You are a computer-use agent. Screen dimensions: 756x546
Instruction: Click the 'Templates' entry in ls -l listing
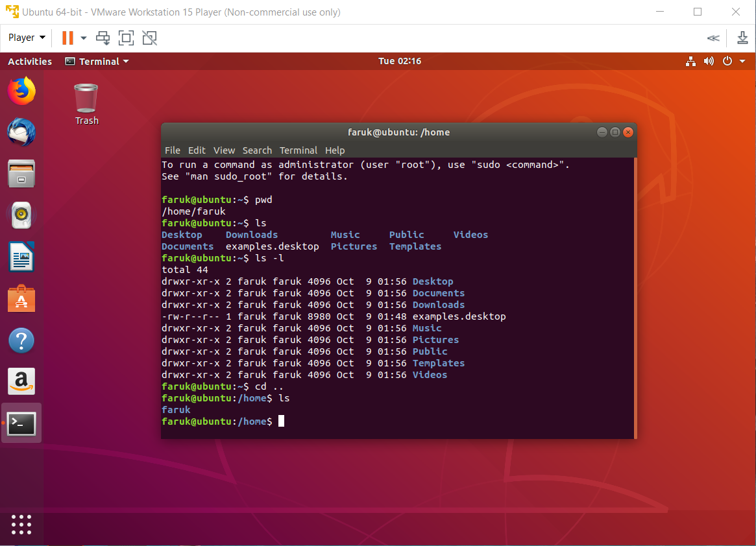tap(439, 363)
